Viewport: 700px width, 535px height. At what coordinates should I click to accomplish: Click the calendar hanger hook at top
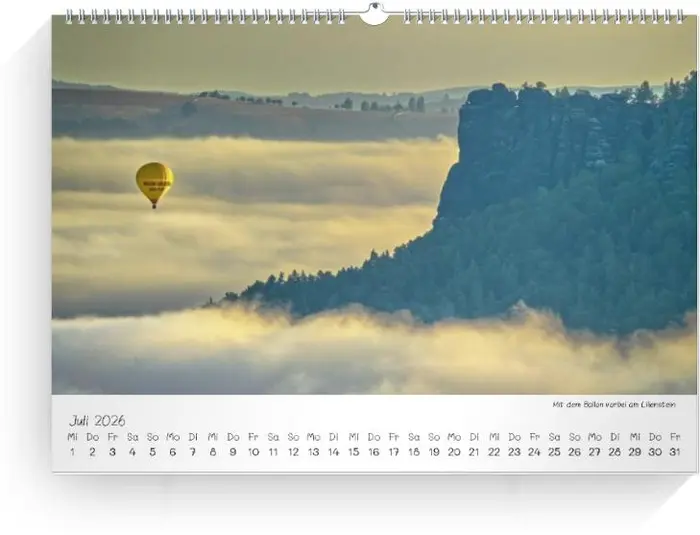coord(373,14)
